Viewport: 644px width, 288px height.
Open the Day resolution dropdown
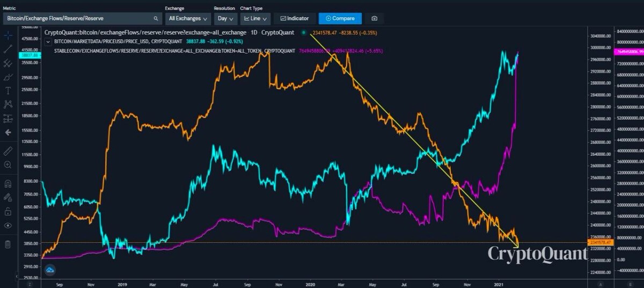click(x=225, y=18)
